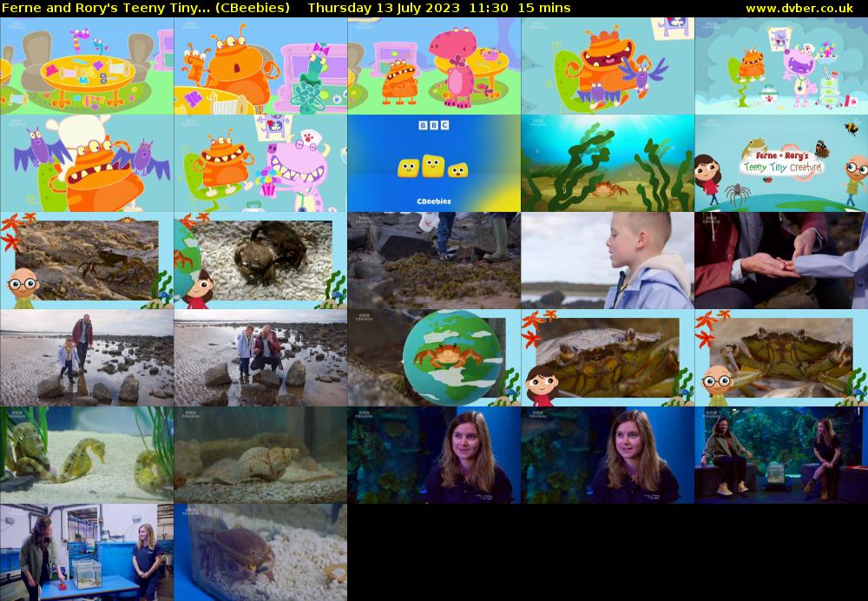Open thumbnail of wellington boots on seaweed rocks
Viewport: 868px width, 601px height.
[434, 261]
